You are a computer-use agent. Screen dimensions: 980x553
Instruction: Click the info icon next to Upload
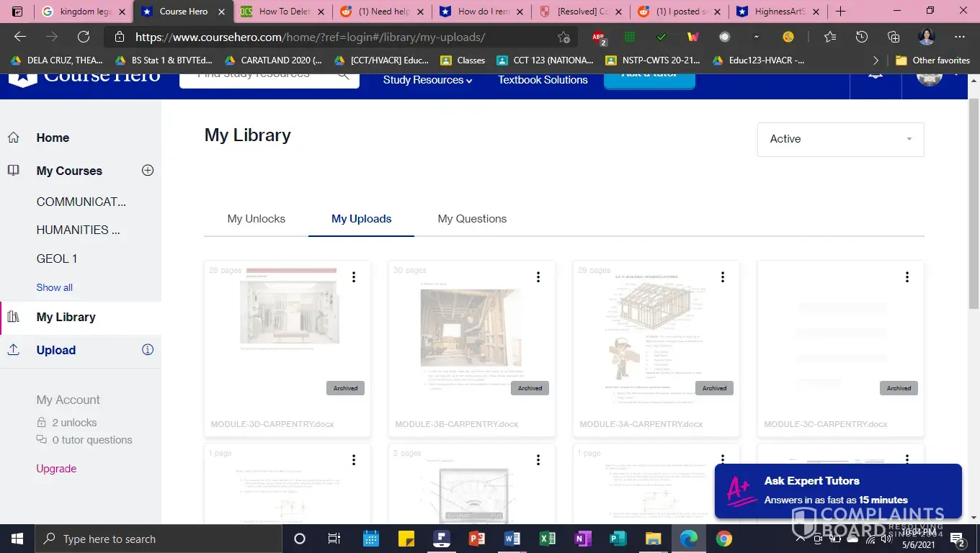point(148,350)
